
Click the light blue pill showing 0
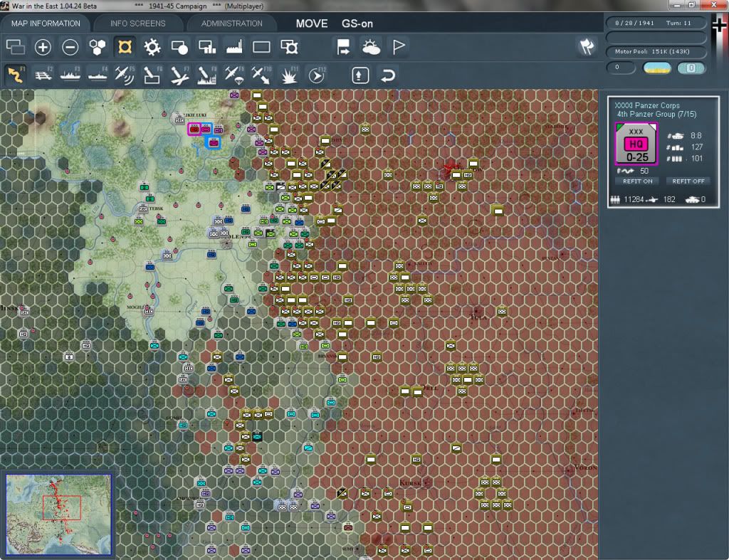[691, 68]
